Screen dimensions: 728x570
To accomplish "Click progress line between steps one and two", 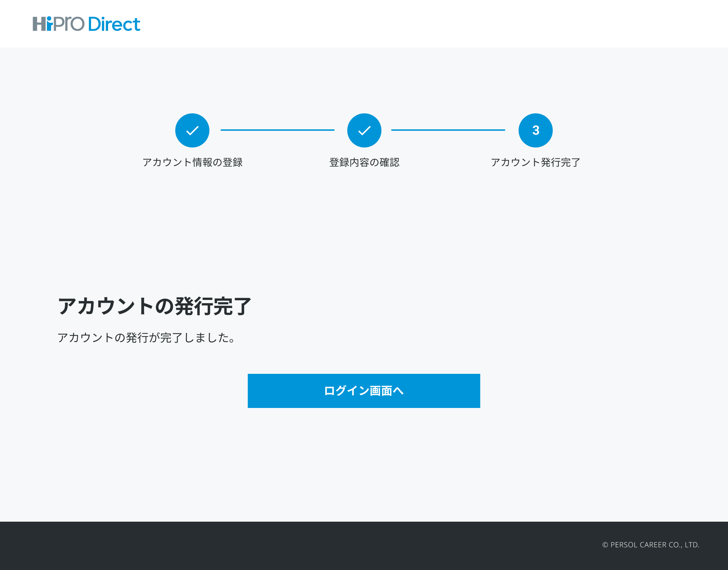I will 277,130.
